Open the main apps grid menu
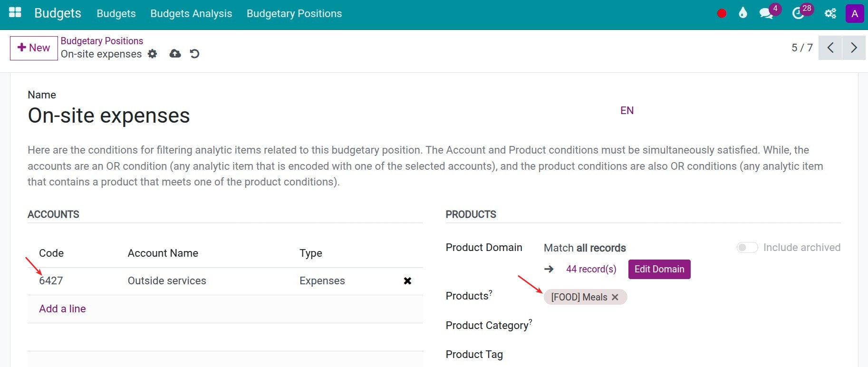This screenshot has width=868, height=367. (x=15, y=13)
